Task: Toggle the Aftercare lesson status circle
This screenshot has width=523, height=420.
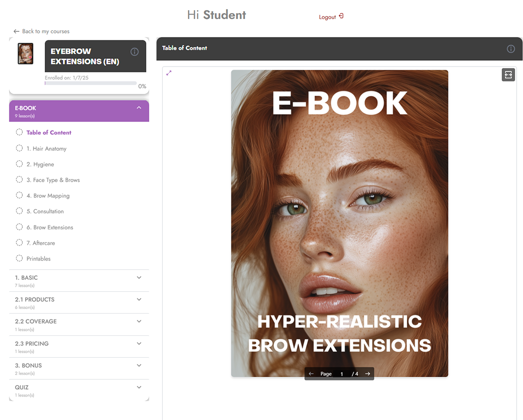Action: tap(19, 243)
